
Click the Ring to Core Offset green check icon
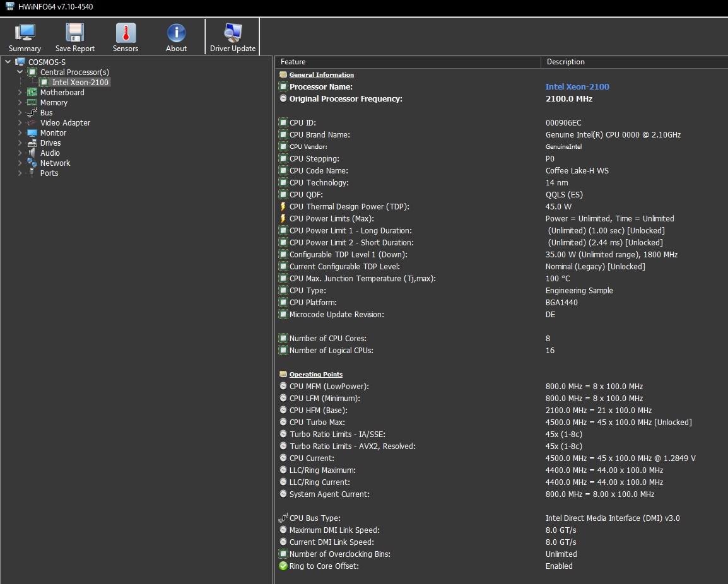tap(283, 566)
